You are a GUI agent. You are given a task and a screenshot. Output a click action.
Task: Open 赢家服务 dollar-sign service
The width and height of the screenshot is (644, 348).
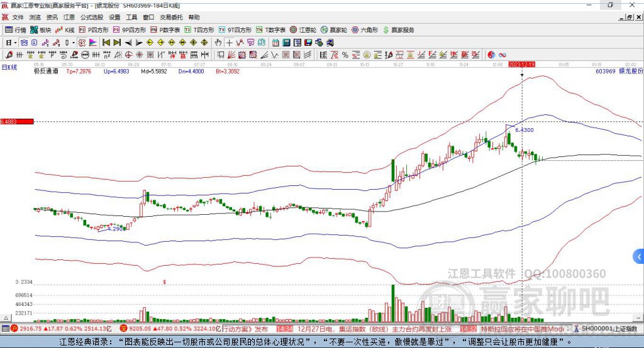(x=398, y=30)
